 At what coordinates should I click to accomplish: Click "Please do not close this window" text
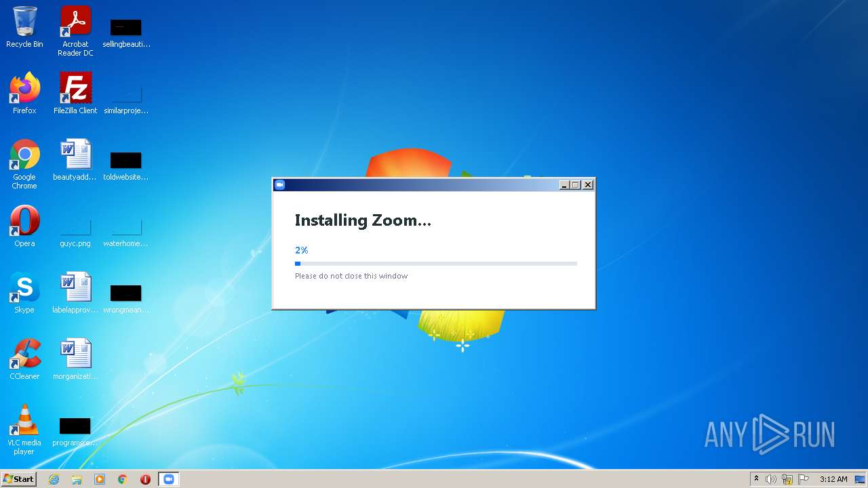point(351,276)
